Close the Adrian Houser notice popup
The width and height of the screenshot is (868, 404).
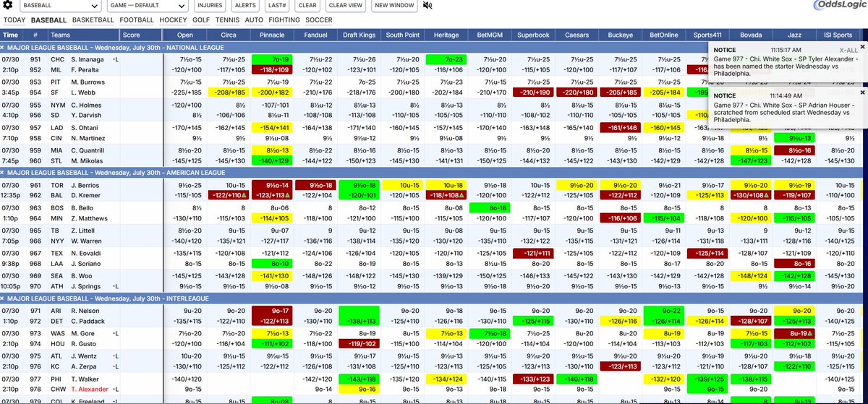coord(862,93)
